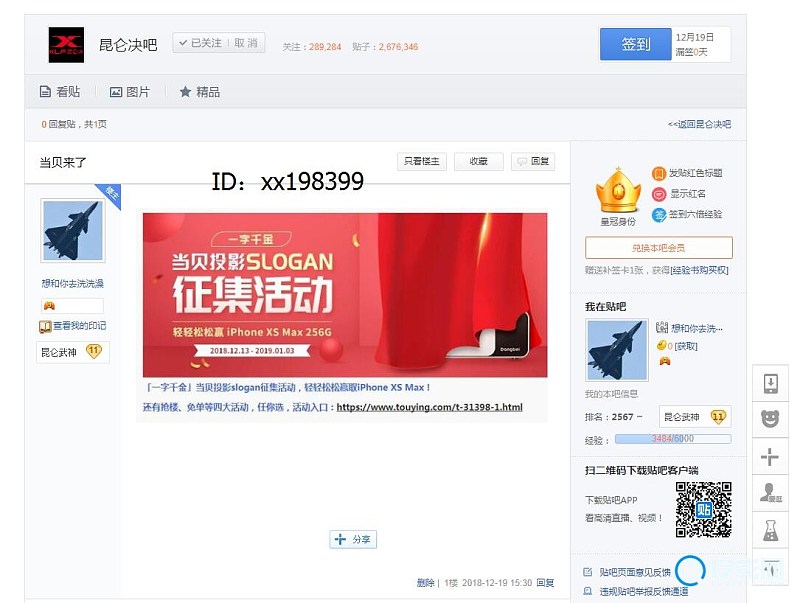Open the 违规贴吧举报反馈通道 link
This screenshot has width=800, height=603.
[x=643, y=592]
